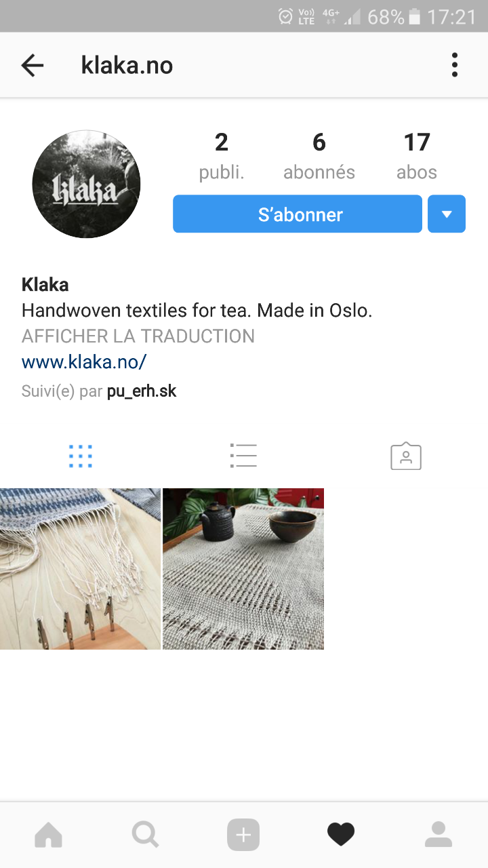Open the 6 abonnés list
Screen dimensions: 488x868
[319, 156]
